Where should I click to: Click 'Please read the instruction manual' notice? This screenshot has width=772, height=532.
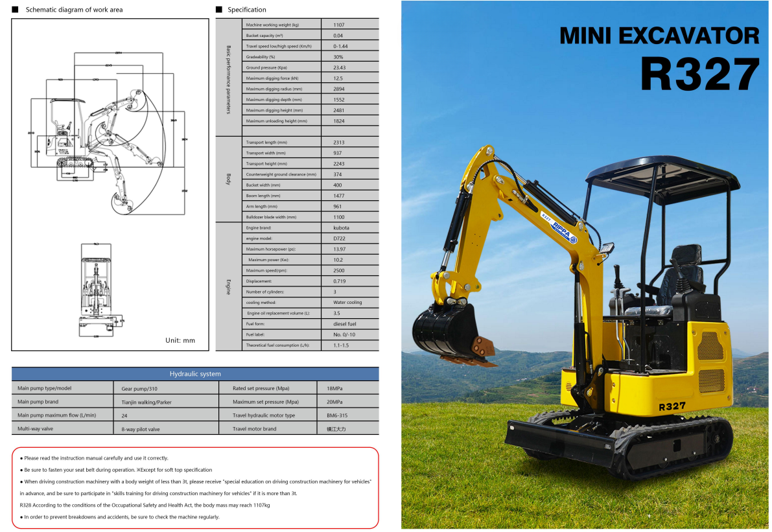pos(94,458)
